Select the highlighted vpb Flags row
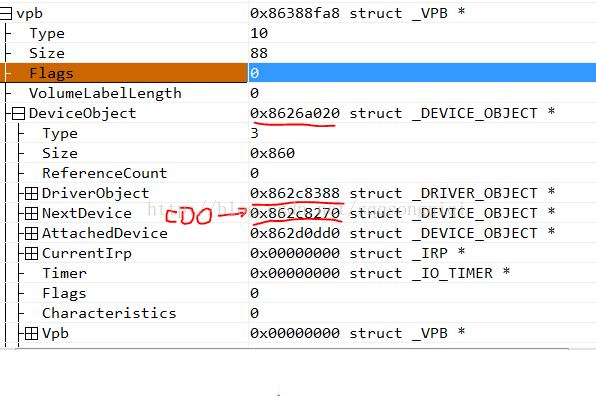The width and height of the screenshot is (596, 396). click(x=298, y=73)
